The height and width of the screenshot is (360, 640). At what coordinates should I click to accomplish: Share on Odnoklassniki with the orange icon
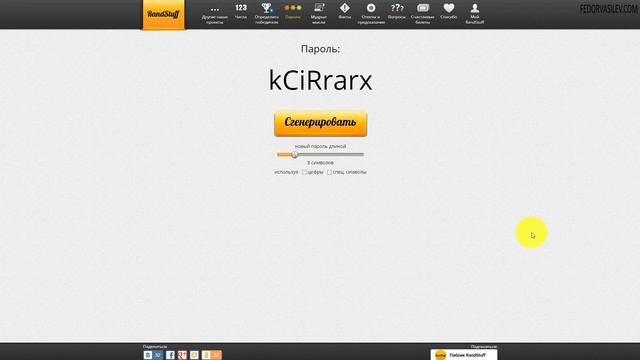211,355
